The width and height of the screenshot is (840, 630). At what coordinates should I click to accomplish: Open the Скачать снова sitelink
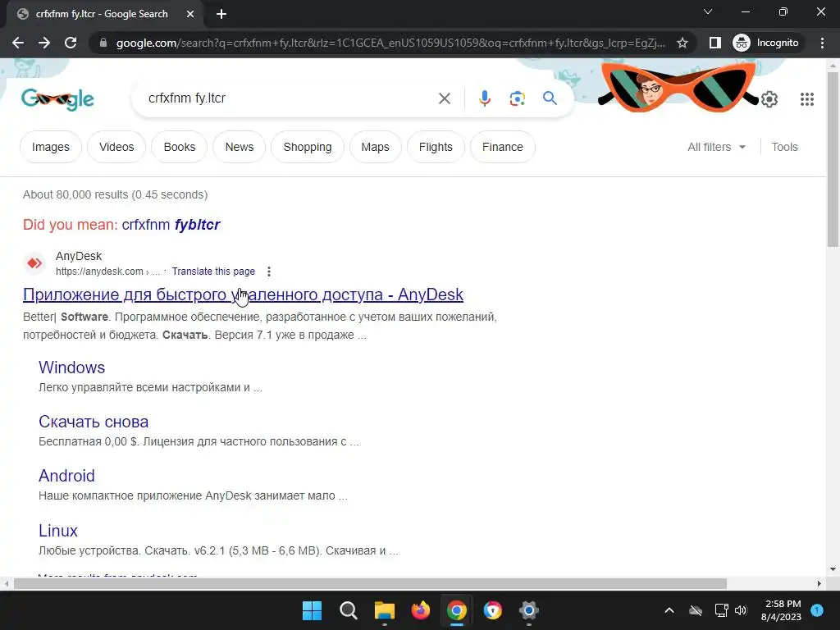[x=94, y=422]
